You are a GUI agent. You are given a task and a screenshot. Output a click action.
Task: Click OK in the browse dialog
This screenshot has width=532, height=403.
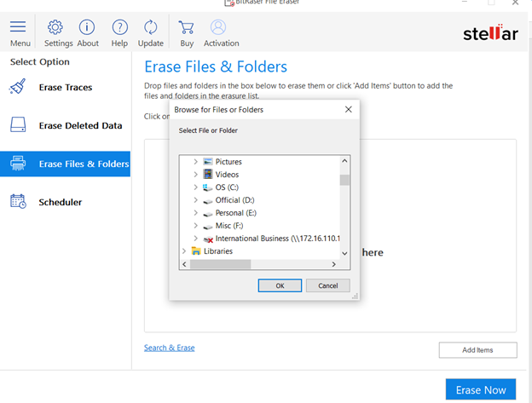coord(280,285)
